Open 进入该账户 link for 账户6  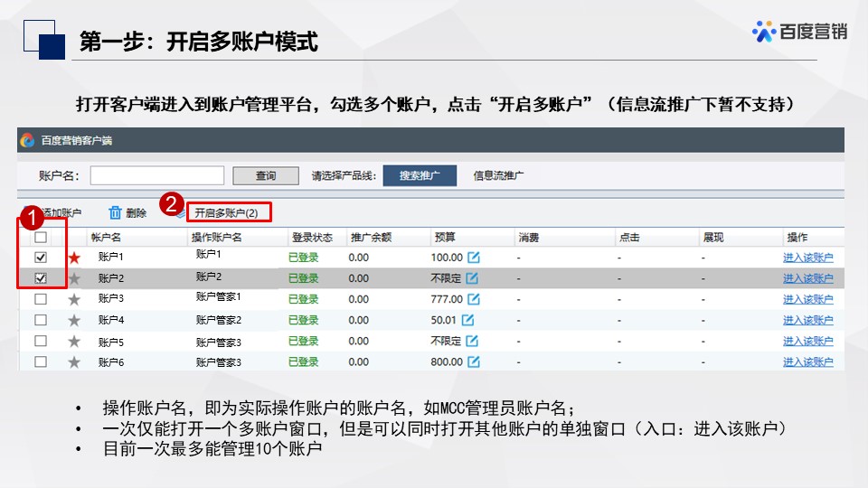[x=807, y=361]
